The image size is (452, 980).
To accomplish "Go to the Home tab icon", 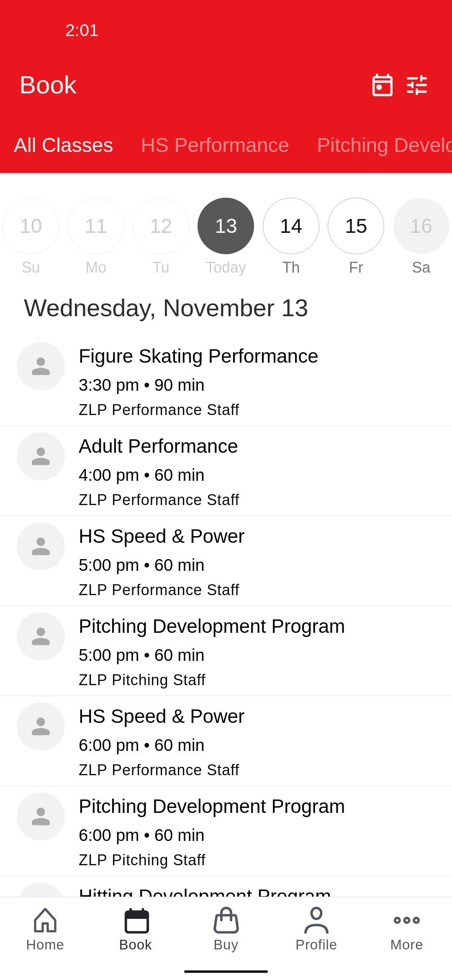I will point(45,920).
